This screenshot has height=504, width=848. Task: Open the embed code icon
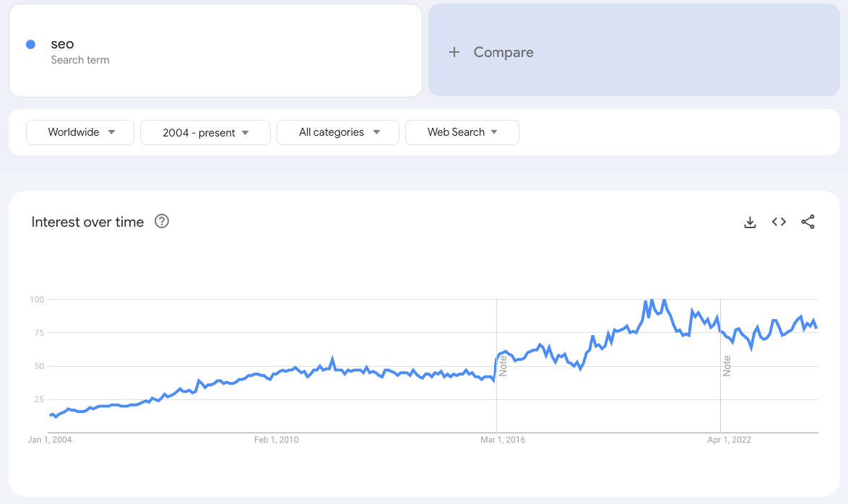point(779,222)
